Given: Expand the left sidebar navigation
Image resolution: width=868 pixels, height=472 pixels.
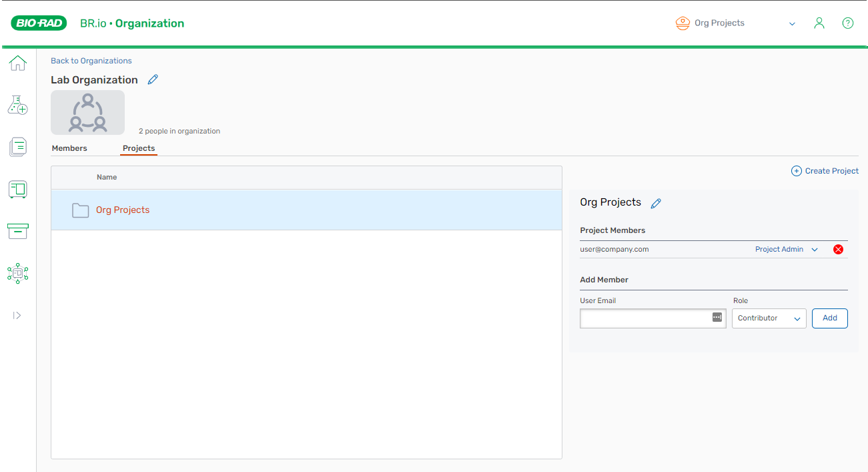Looking at the screenshot, I should pos(17,315).
